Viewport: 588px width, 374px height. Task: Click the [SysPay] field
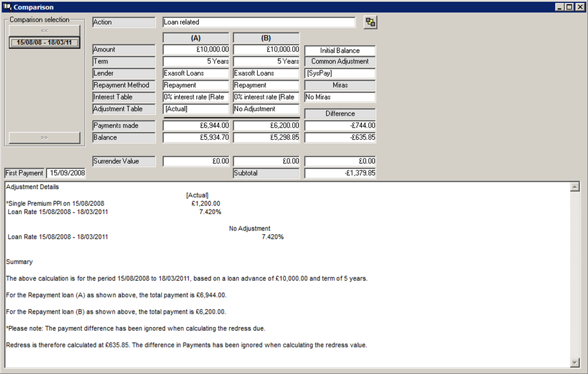point(340,74)
